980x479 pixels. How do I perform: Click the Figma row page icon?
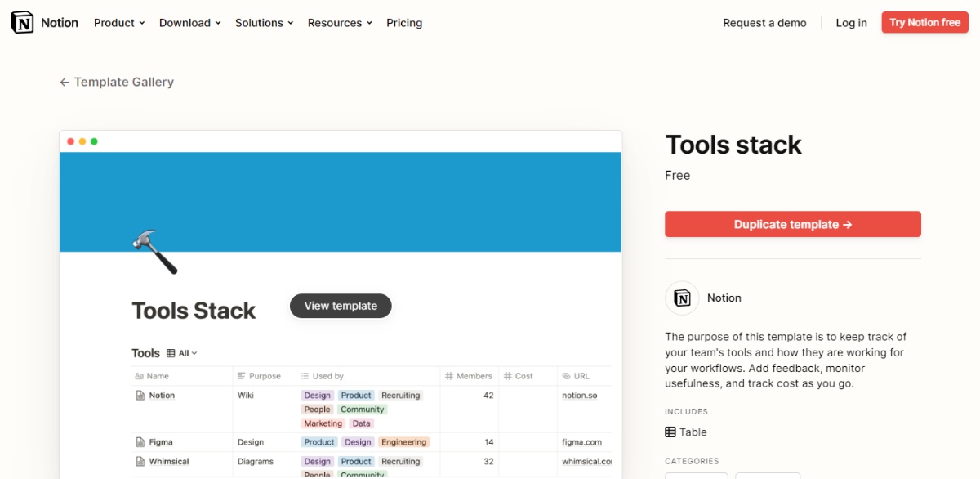click(x=140, y=442)
